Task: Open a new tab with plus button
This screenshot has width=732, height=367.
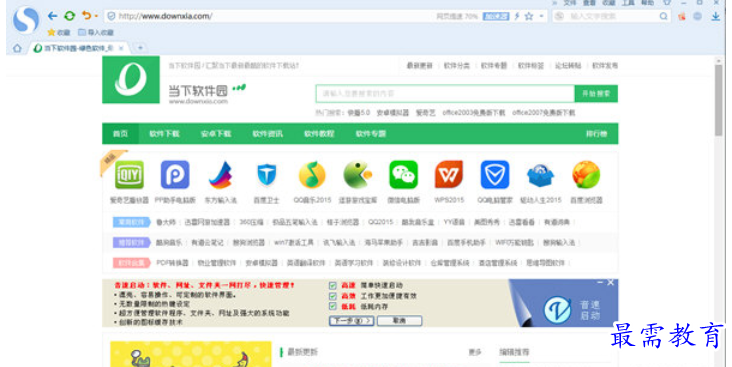Action: point(140,48)
